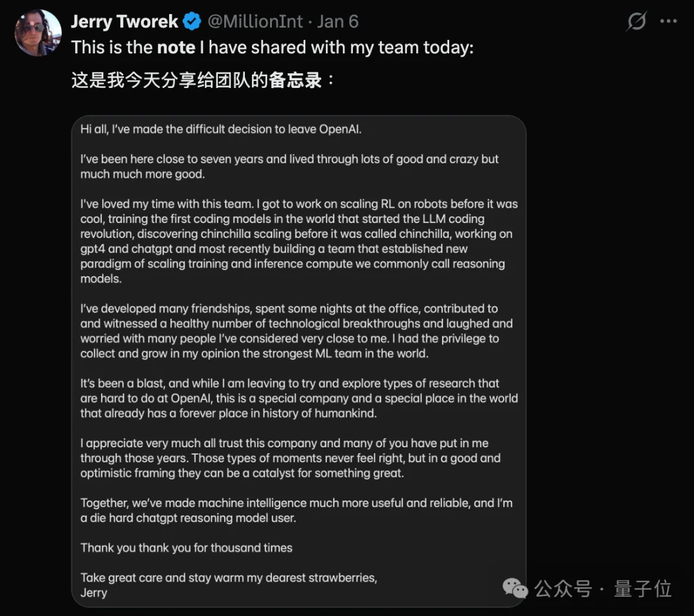Click the 'I've loved my time' paragraph
The image size is (694, 616).
(x=298, y=241)
